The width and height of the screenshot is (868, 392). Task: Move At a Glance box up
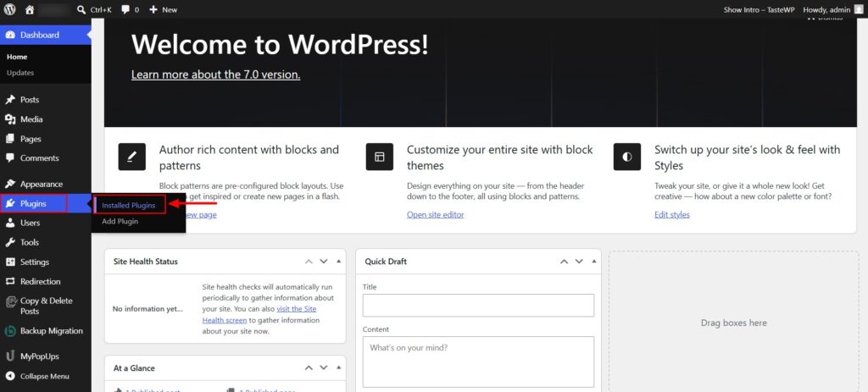point(309,367)
